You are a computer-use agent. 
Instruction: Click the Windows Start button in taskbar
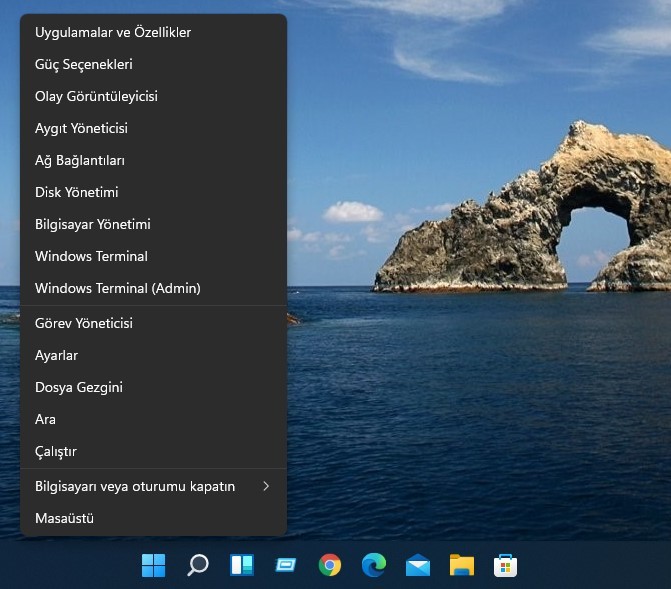154,566
